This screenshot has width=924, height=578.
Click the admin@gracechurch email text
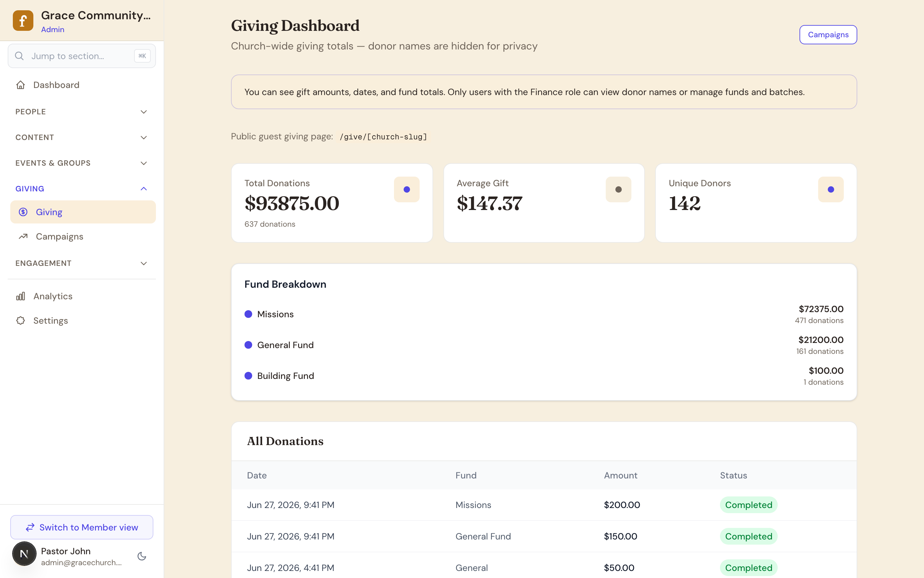(81, 562)
